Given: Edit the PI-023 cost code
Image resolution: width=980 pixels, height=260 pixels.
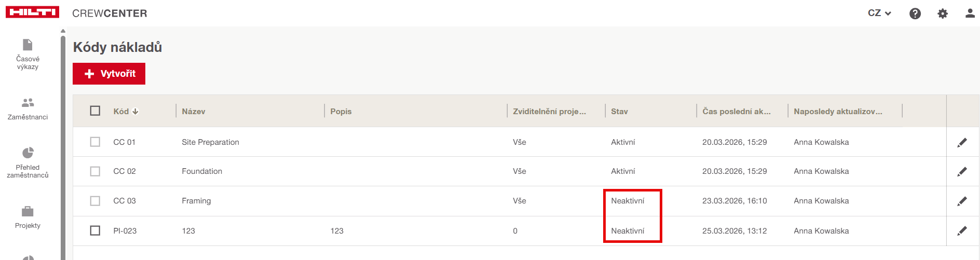Looking at the screenshot, I should click(962, 231).
